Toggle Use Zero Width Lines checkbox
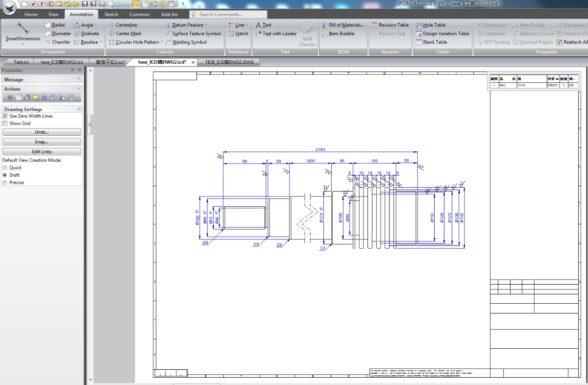Screen dimensions: 588x385 pos(5,116)
